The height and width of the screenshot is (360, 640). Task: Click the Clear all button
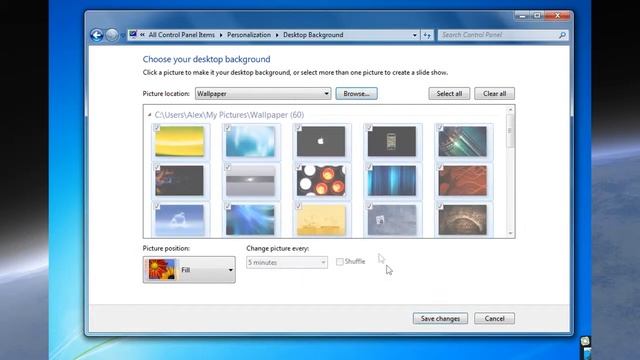click(x=494, y=93)
